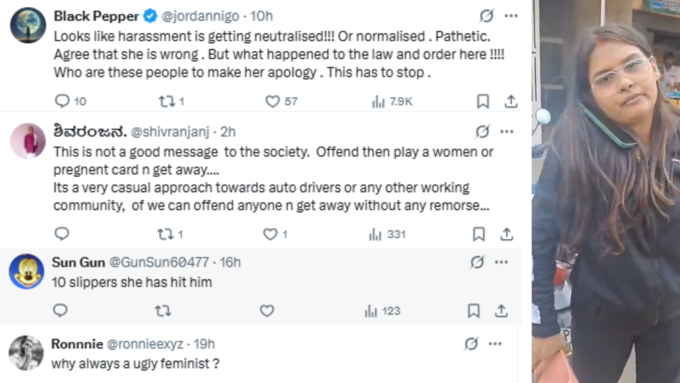Image resolution: width=680 pixels, height=383 pixels.
Task: Share Black Pepper's tweet via upload icon
Action: click(x=511, y=101)
